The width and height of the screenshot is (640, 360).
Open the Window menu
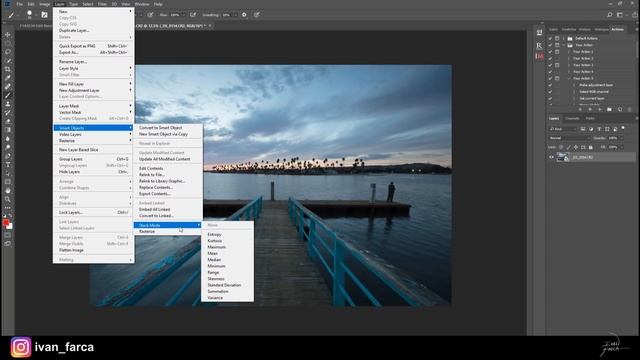[142, 4]
